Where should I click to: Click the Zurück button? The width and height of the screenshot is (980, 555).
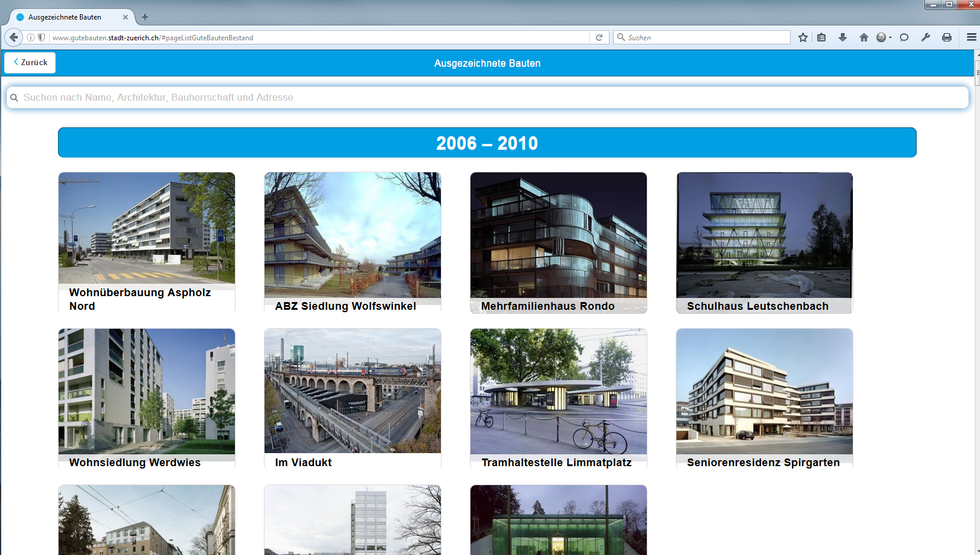click(30, 62)
